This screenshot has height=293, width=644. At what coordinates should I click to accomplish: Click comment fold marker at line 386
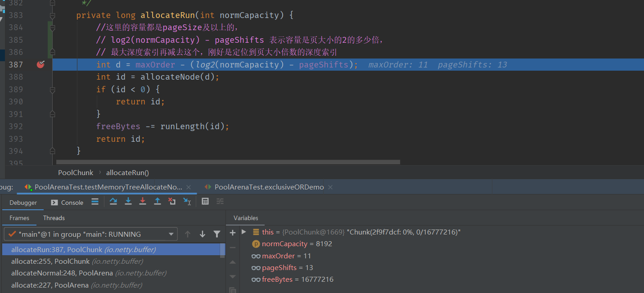point(53,52)
